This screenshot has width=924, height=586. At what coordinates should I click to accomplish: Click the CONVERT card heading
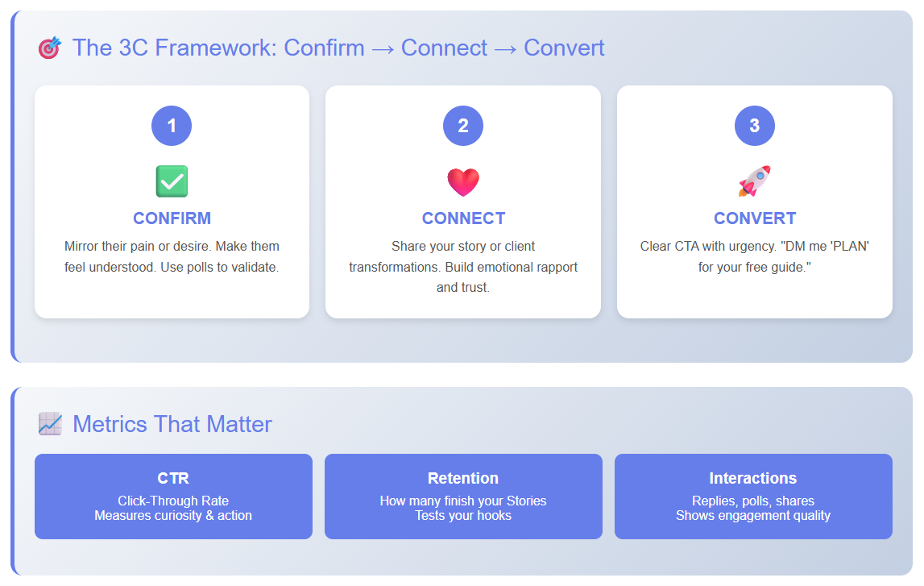point(754,218)
